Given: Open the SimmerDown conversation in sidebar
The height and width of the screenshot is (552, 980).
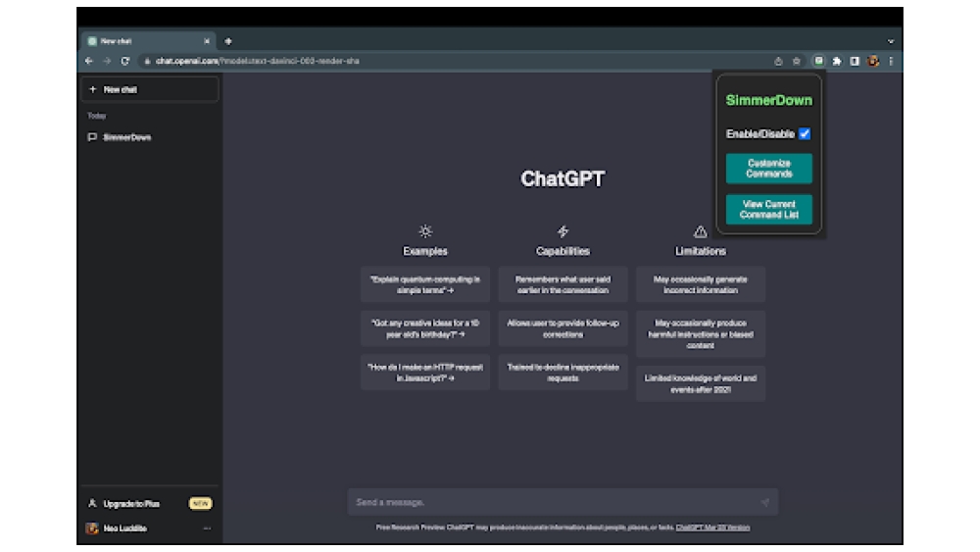Looking at the screenshot, I should tap(150, 137).
